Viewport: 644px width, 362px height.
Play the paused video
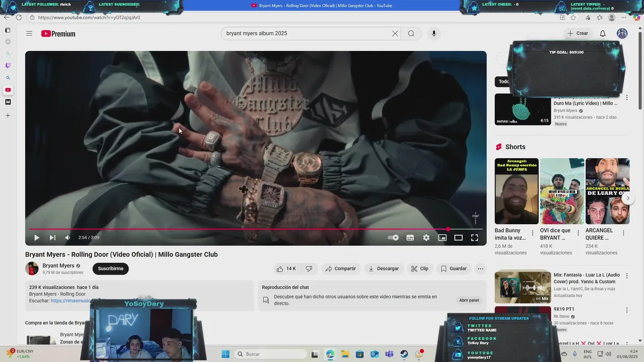37,238
